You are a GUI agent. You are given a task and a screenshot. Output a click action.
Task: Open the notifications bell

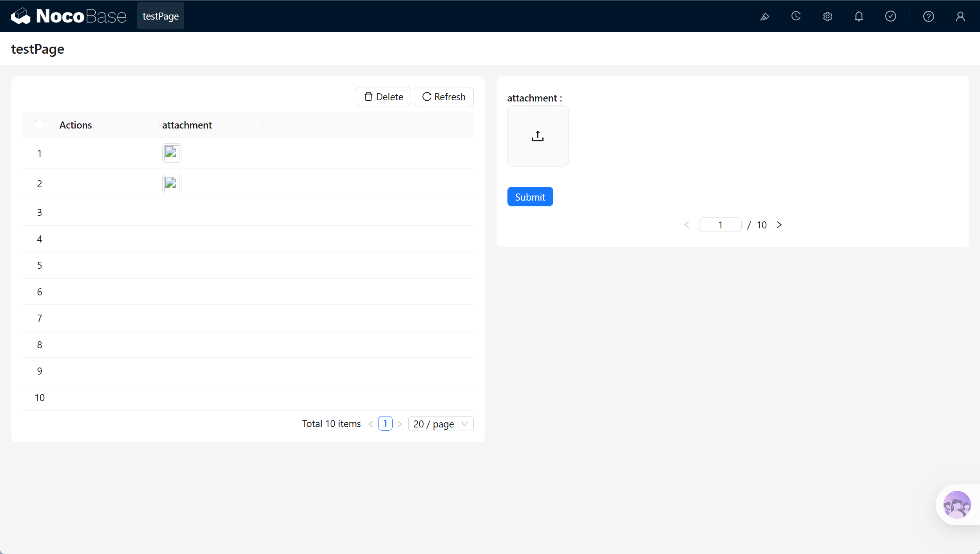859,16
